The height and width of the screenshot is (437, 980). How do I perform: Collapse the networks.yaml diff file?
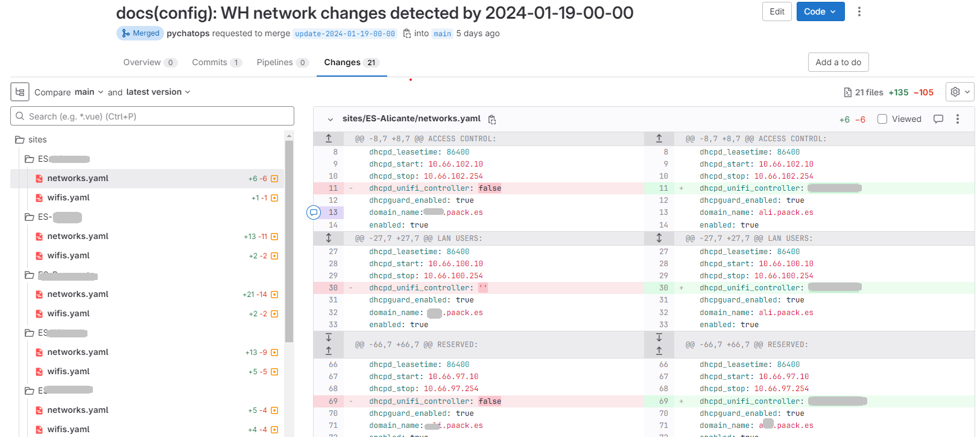point(330,120)
